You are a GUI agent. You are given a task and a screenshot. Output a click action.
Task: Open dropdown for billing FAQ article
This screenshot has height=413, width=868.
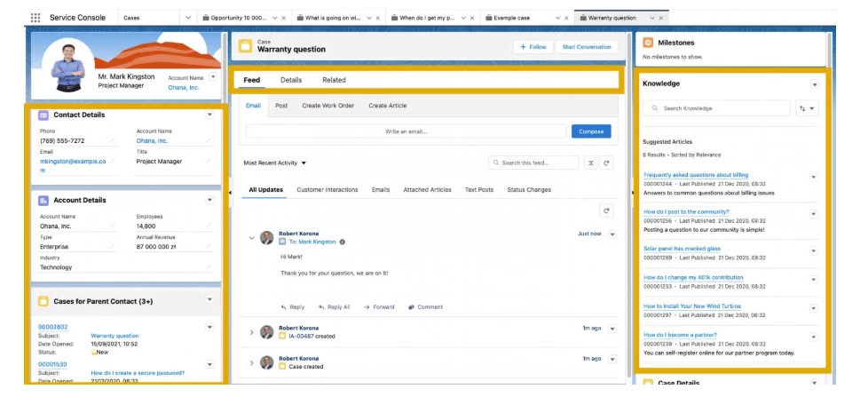pos(814,177)
